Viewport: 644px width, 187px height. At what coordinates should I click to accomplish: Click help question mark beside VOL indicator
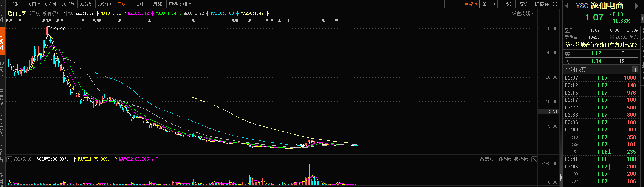tap(9, 159)
